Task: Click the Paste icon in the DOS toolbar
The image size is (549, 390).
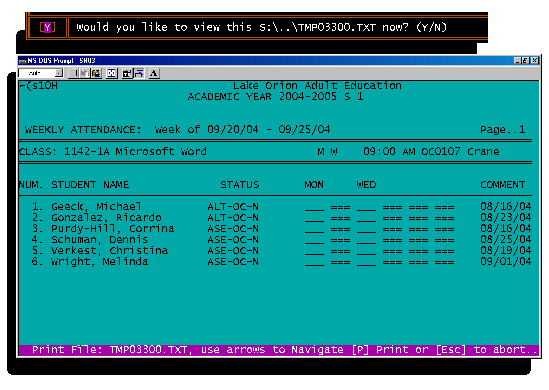Action: tap(96, 73)
